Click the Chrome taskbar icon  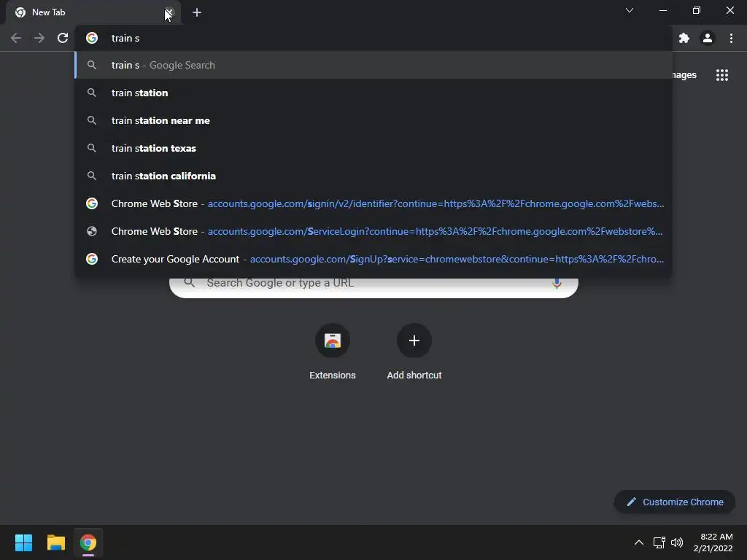point(88,542)
